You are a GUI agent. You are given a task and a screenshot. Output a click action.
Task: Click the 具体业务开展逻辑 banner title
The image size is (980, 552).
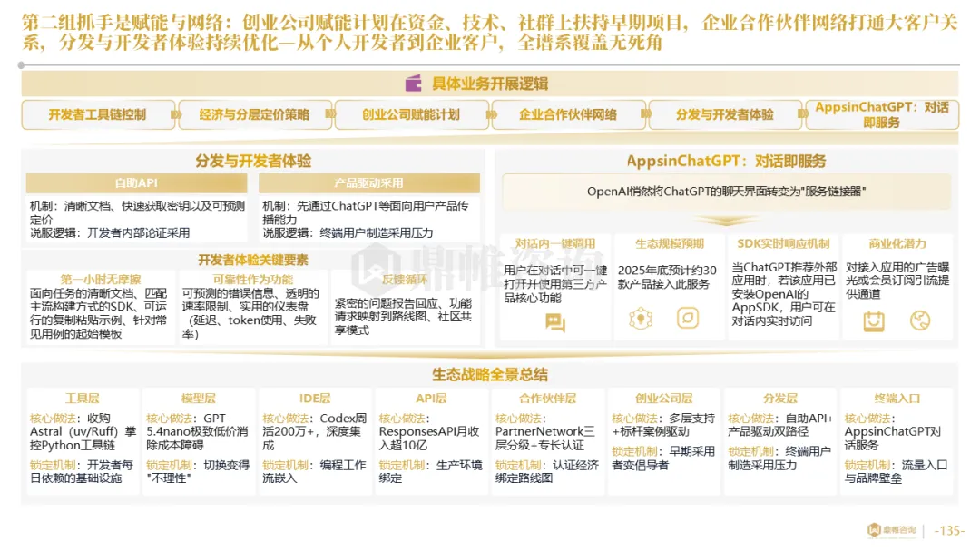tap(490, 84)
